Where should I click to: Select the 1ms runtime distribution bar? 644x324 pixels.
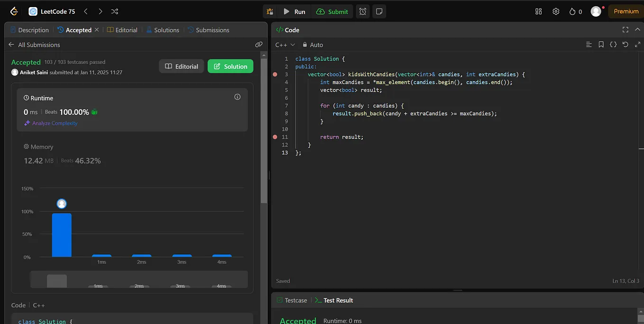click(101, 254)
